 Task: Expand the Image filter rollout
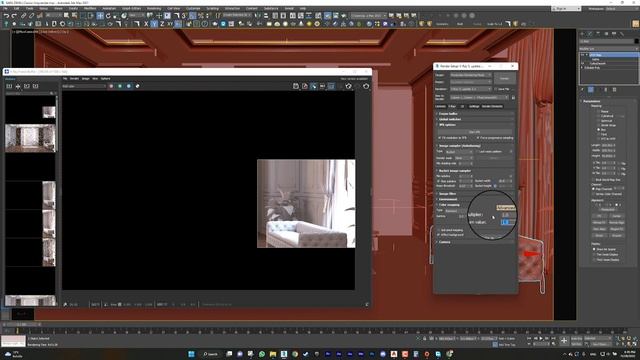447,194
